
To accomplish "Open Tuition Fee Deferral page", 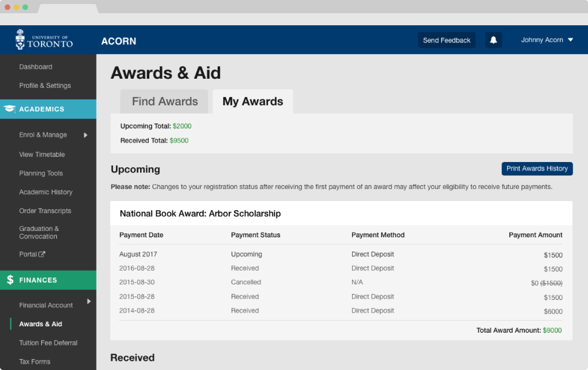I will click(x=48, y=343).
